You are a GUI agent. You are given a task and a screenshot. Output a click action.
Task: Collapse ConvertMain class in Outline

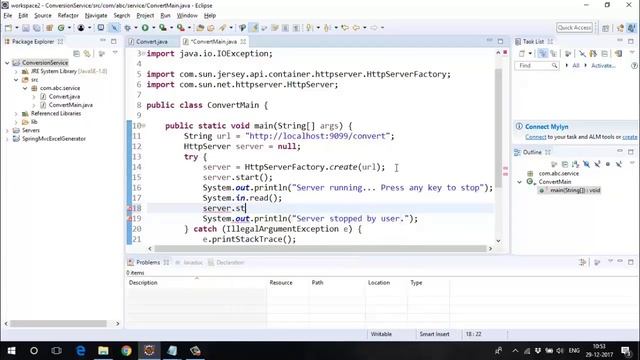click(520, 182)
